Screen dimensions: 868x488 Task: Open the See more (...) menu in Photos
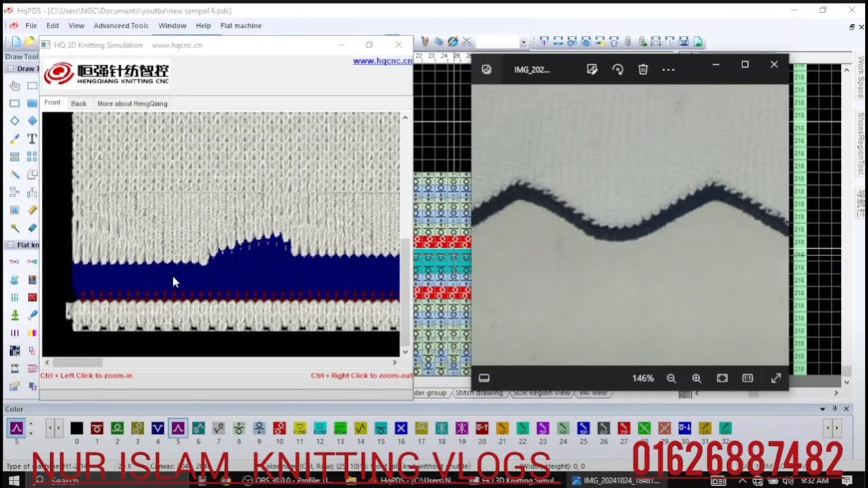click(669, 69)
